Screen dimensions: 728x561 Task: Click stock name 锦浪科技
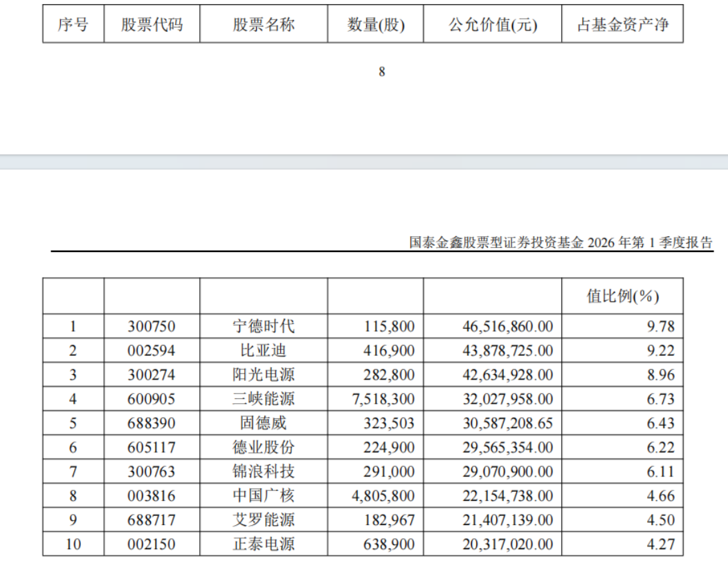tap(264, 471)
